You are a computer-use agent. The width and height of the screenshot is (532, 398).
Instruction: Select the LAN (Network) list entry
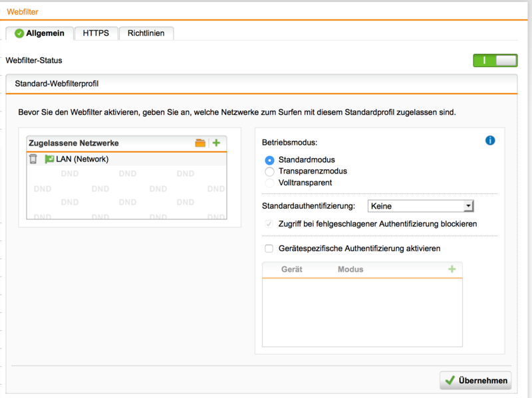tap(73, 158)
